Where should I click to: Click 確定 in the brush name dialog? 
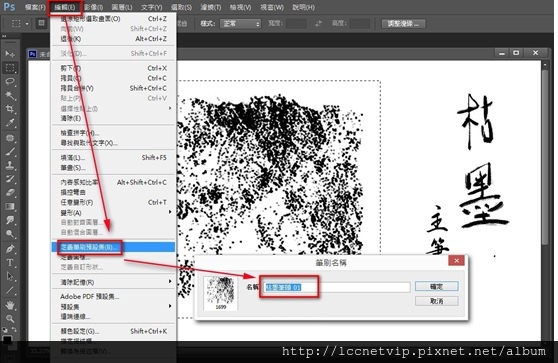437,286
